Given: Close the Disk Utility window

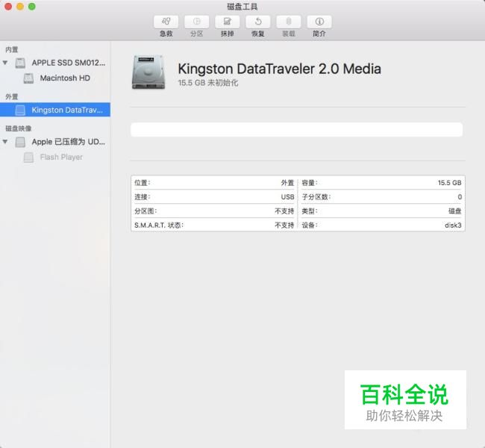Looking at the screenshot, I should 8,7.
